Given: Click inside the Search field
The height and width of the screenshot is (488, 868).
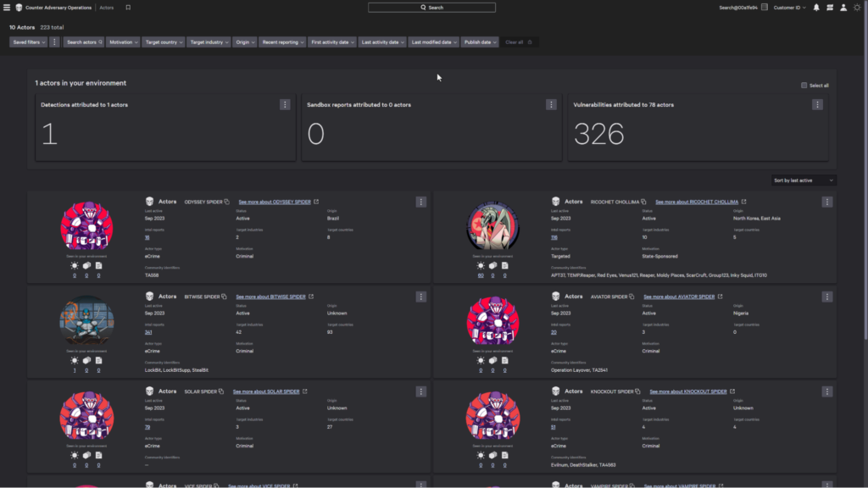Looking at the screenshot, I should click(x=431, y=7).
